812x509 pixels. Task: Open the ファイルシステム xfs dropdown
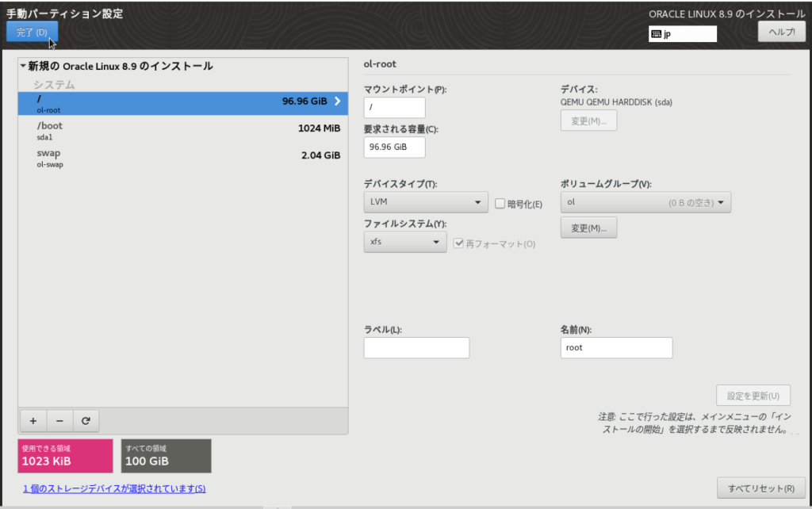pyautogui.click(x=404, y=242)
